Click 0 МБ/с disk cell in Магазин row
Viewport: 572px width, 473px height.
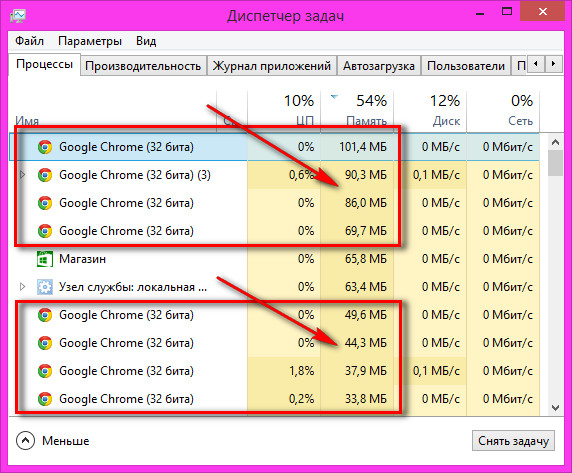coord(430,259)
